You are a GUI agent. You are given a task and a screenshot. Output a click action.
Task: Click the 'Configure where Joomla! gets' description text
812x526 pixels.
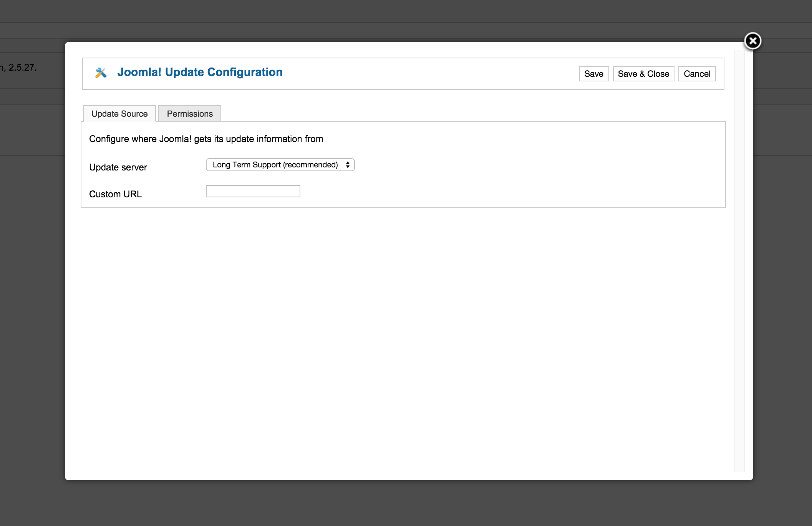click(206, 139)
